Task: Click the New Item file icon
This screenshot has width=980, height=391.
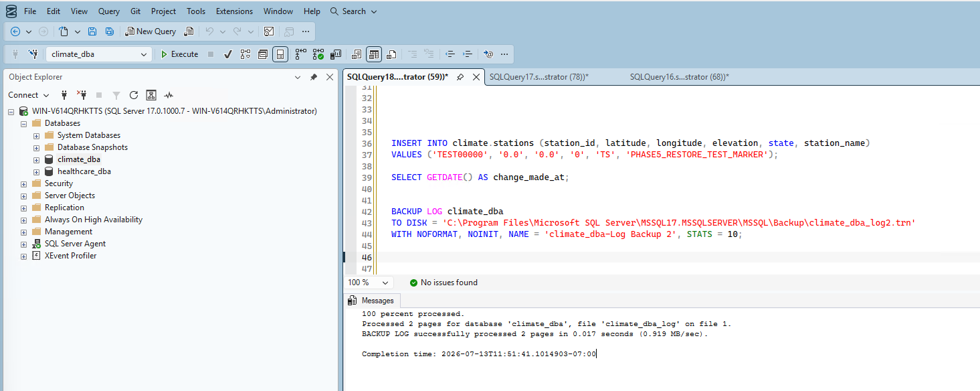Action: pos(64,31)
